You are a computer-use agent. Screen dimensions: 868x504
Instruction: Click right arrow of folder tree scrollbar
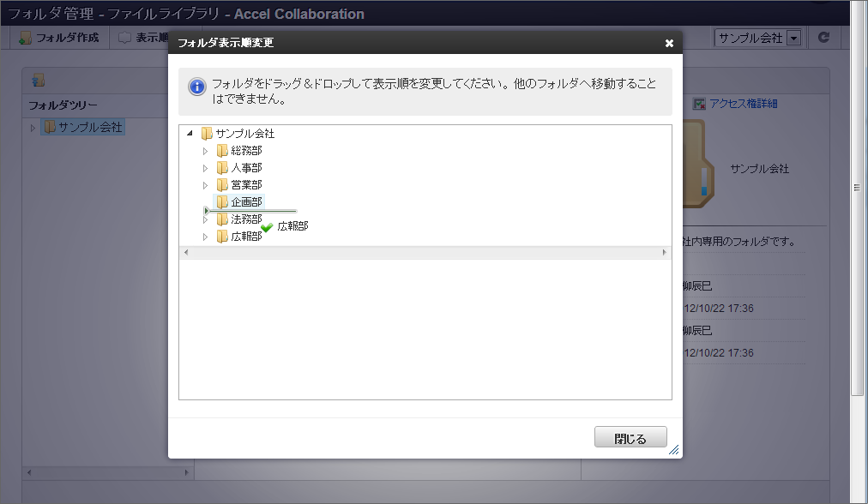pyautogui.click(x=187, y=472)
